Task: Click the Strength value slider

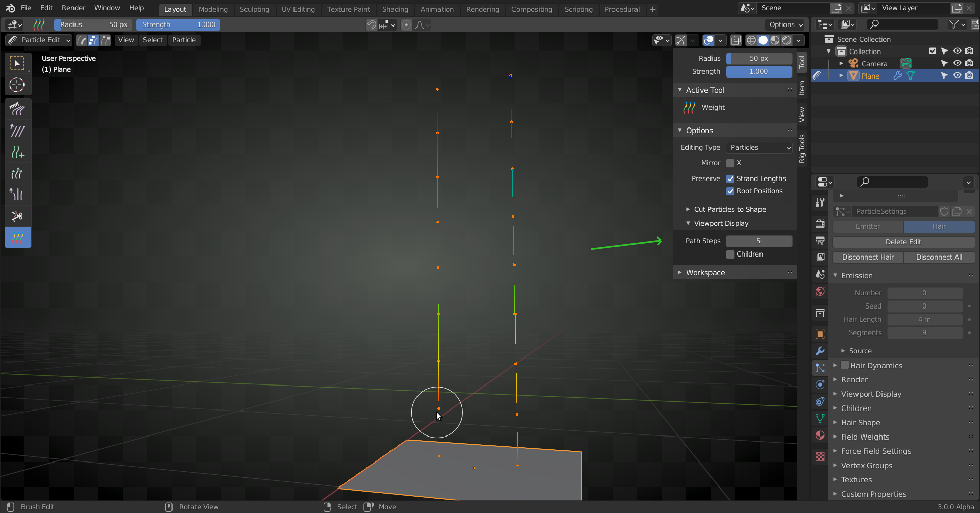Action: pos(178,24)
